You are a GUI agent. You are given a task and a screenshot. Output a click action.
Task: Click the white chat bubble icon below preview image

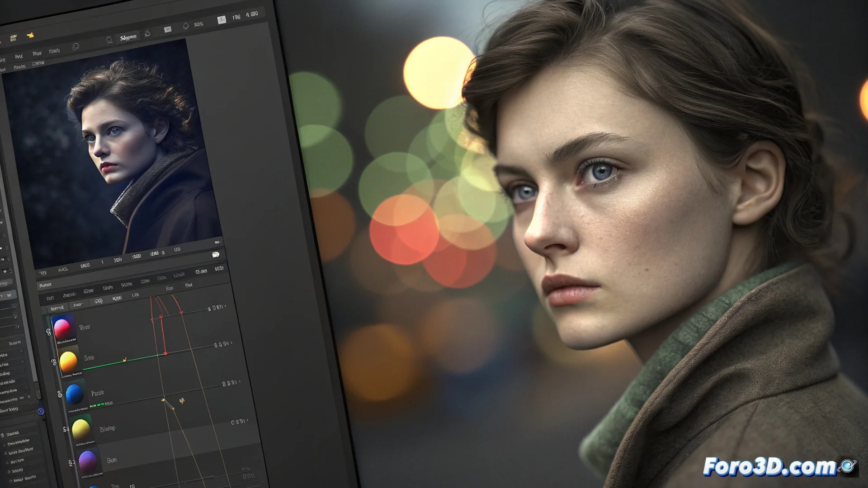(x=216, y=255)
